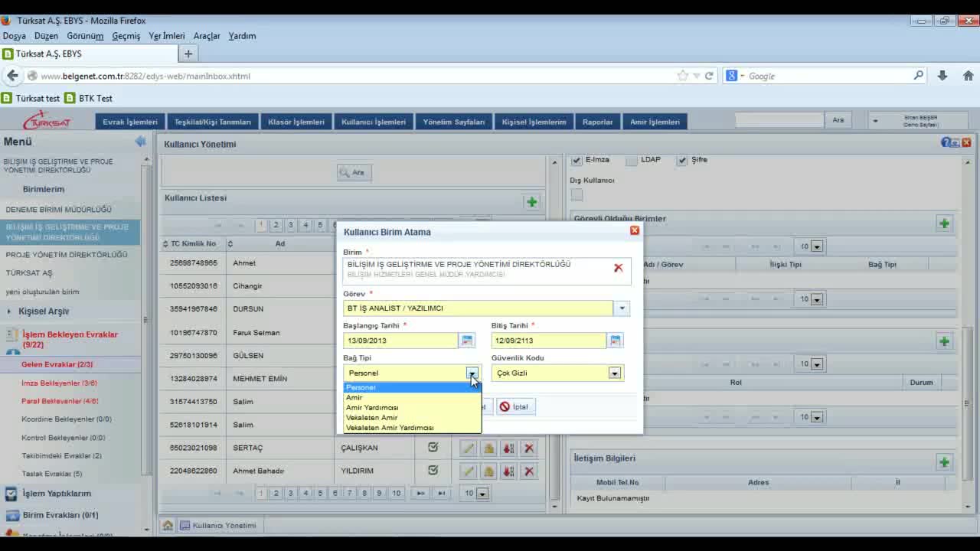Toggle the Şifre checkbox
The width and height of the screenshot is (980, 551).
[x=682, y=160]
